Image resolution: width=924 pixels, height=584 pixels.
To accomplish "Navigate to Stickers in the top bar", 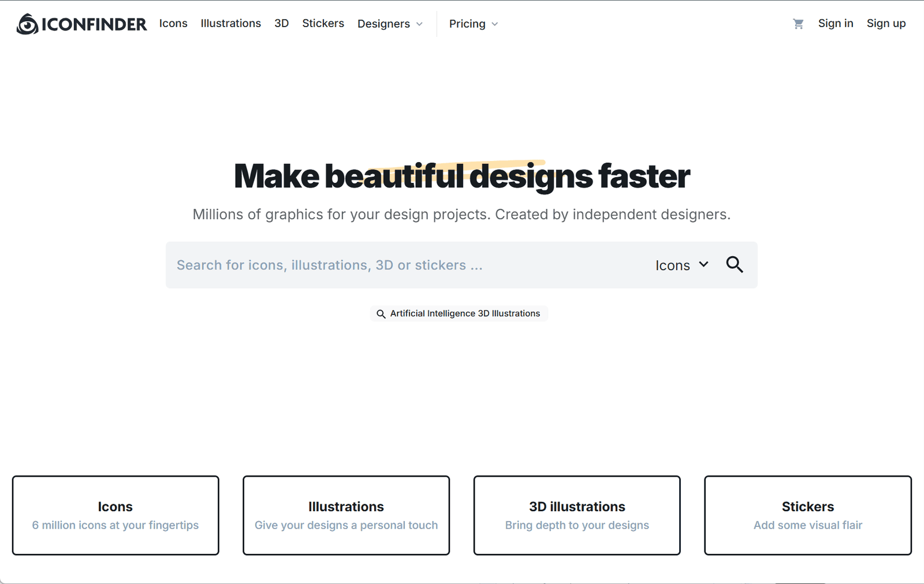I will (x=323, y=24).
